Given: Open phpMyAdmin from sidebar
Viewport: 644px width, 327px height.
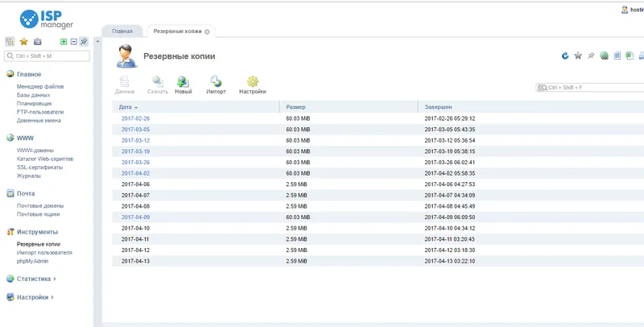Looking at the screenshot, I should [32, 261].
